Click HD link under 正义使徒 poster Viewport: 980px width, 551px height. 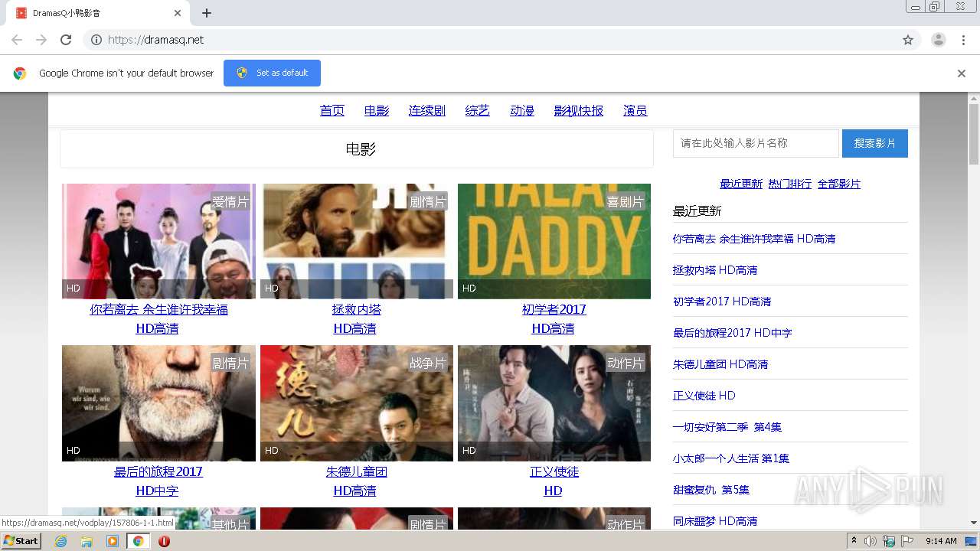pyautogui.click(x=553, y=491)
